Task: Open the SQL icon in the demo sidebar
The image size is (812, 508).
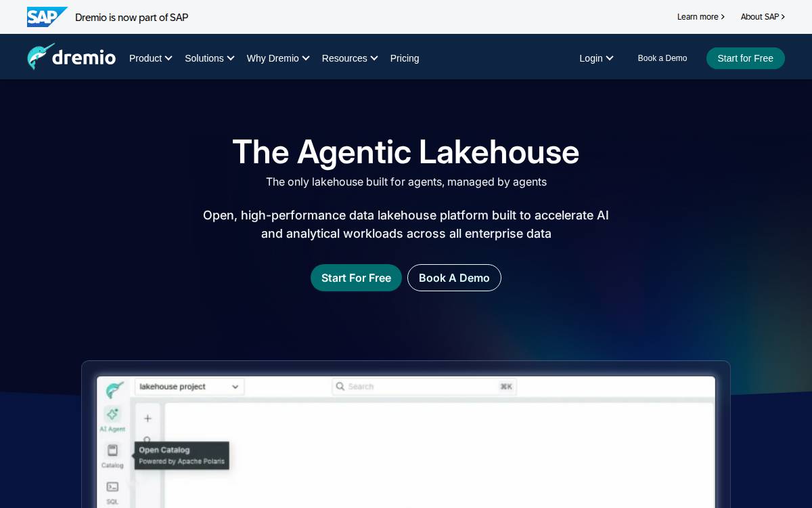Action: [x=112, y=486]
